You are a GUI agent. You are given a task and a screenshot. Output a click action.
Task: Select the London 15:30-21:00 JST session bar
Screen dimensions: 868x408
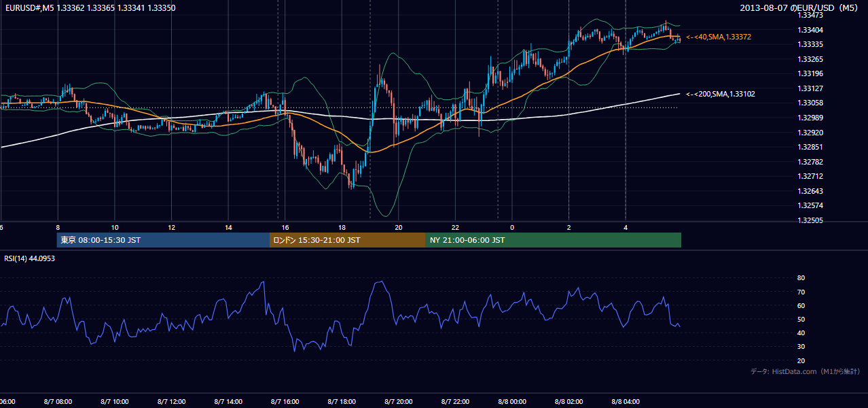click(348, 240)
